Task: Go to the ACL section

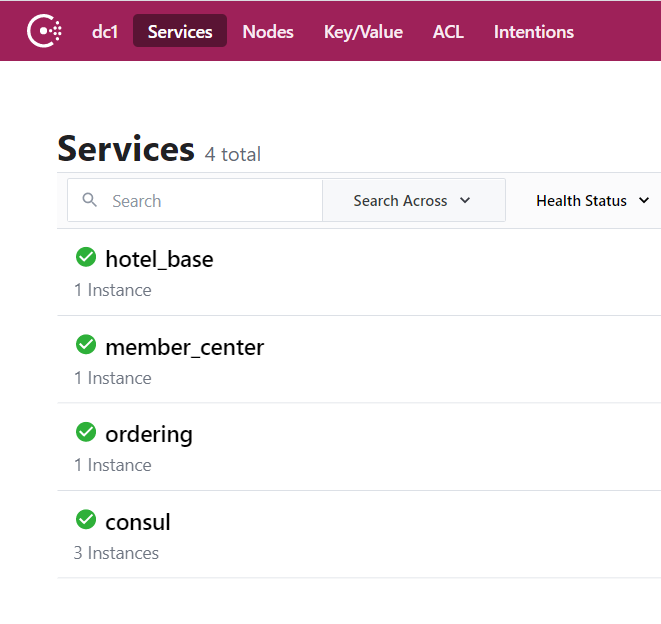Action: (448, 32)
